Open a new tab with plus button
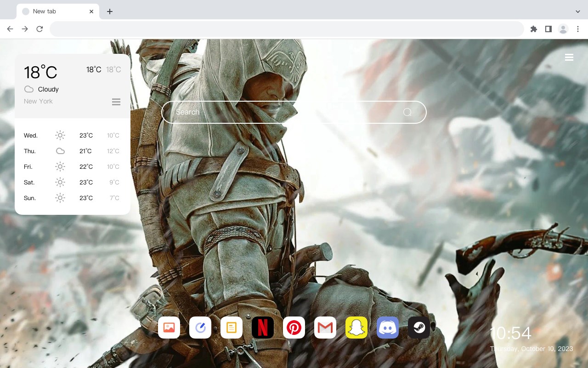The width and height of the screenshot is (588, 368). 109,11
